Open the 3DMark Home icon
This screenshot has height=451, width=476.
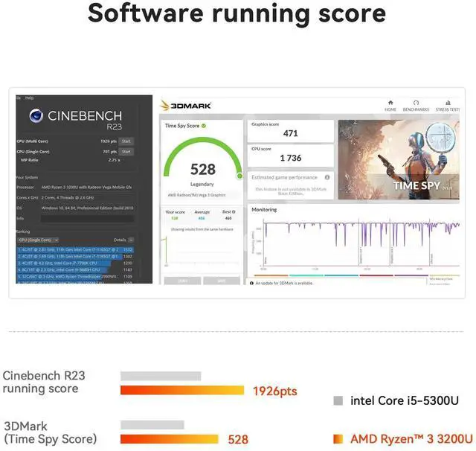390,105
